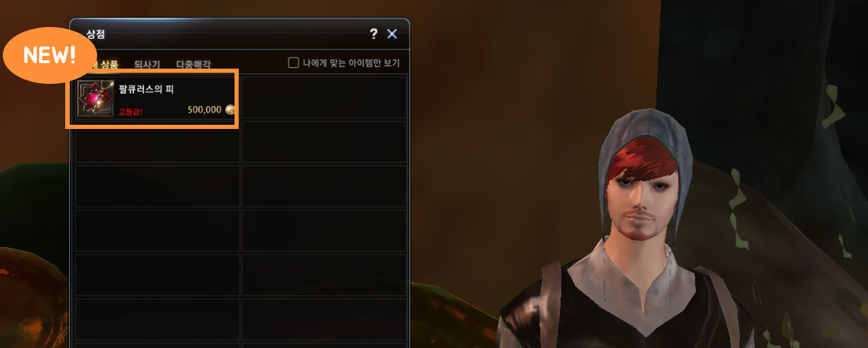Click the 나에게 맞는 아이템만 보기 label text
The width and height of the screenshot is (868, 348).
click(x=351, y=63)
